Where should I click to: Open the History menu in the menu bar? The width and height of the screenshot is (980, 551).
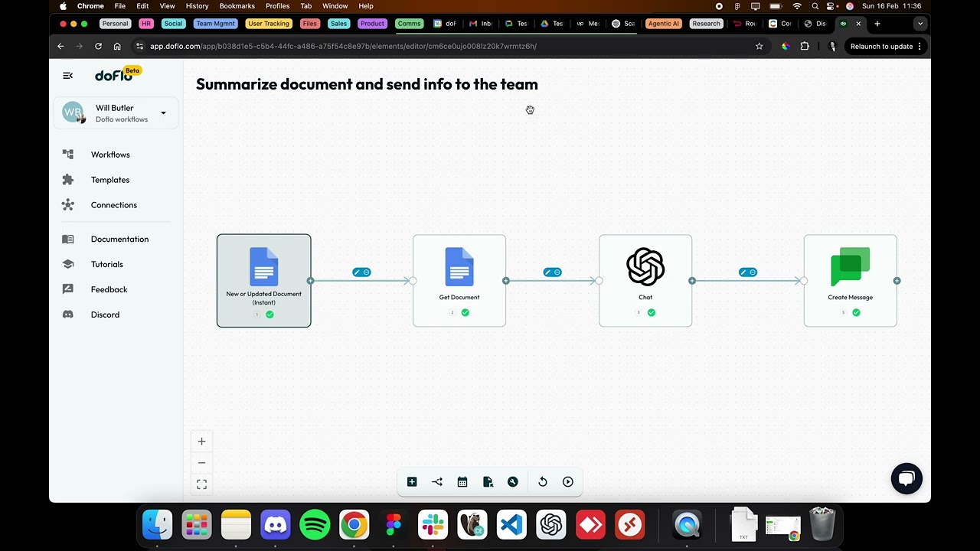point(197,6)
